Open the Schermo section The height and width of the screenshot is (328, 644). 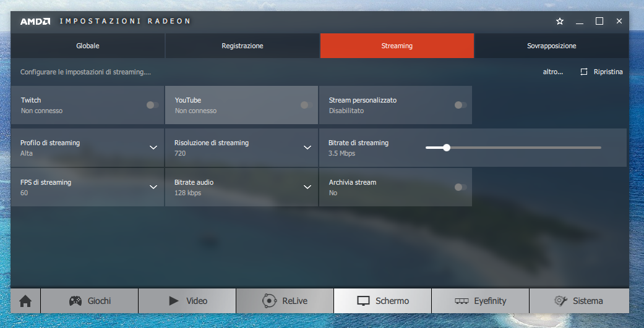pos(383,301)
